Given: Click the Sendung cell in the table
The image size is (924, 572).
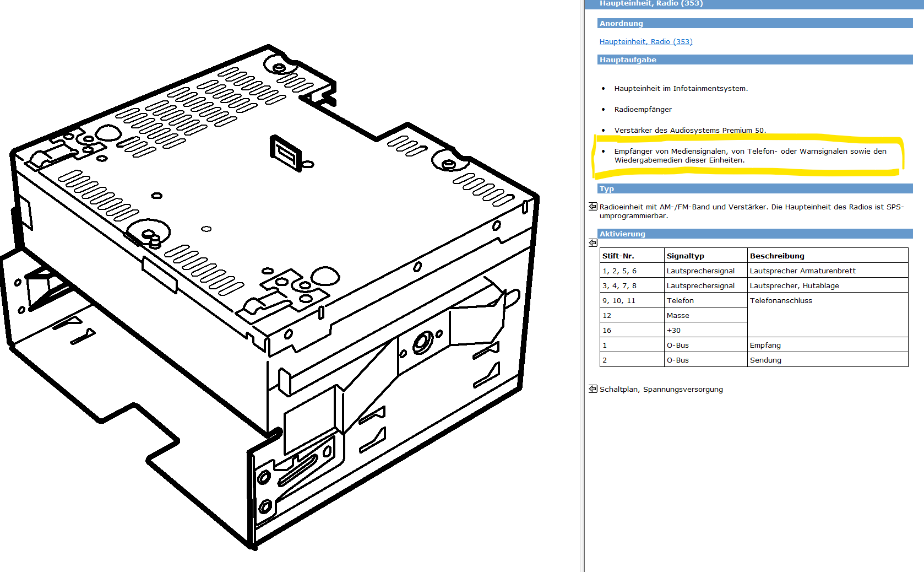Looking at the screenshot, I should pos(828,360).
